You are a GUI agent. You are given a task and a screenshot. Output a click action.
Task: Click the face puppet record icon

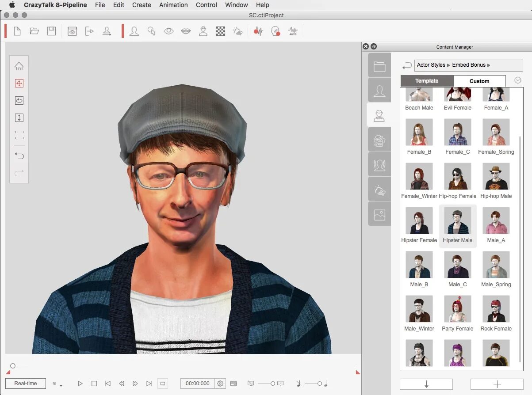(x=276, y=31)
